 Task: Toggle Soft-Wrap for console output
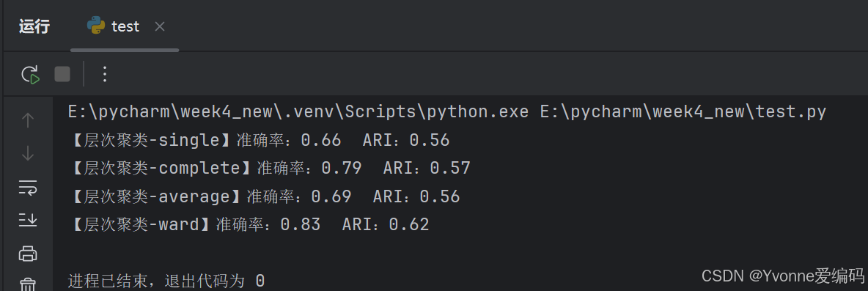[28, 188]
